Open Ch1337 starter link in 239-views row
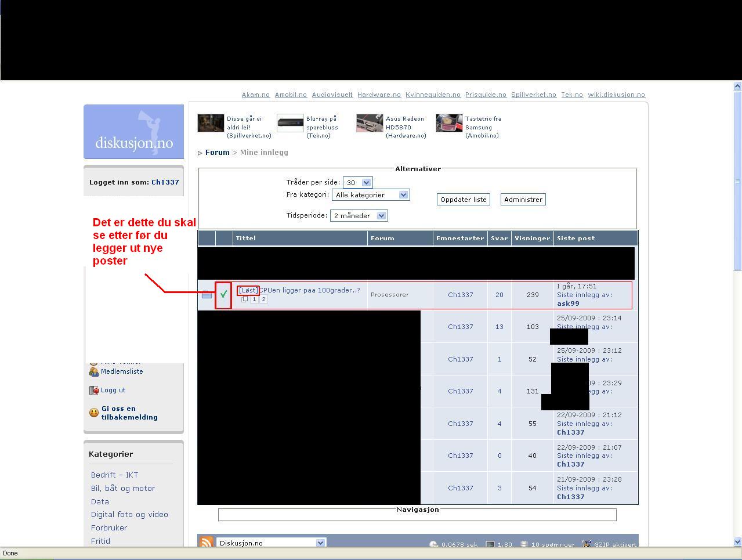This screenshot has height=560, width=742. point(461,295)
